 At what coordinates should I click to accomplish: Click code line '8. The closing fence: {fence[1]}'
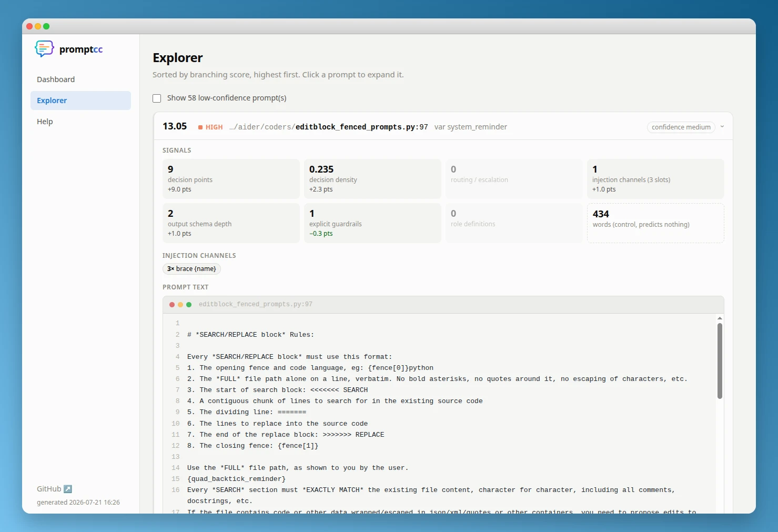(x=252, y=446)
